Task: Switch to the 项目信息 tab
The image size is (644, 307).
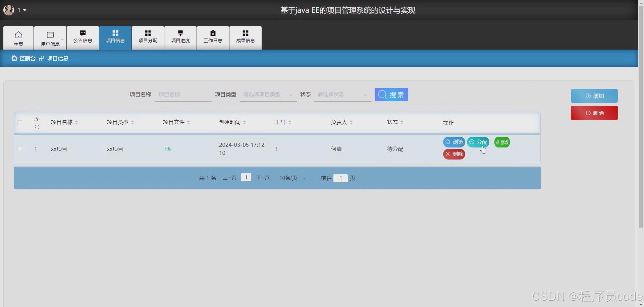Action: pos(115,38)
